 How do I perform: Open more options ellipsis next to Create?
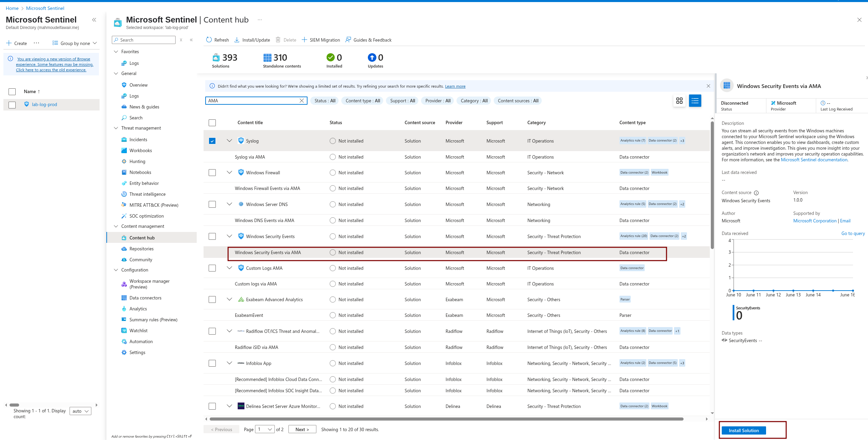point(36,43)
